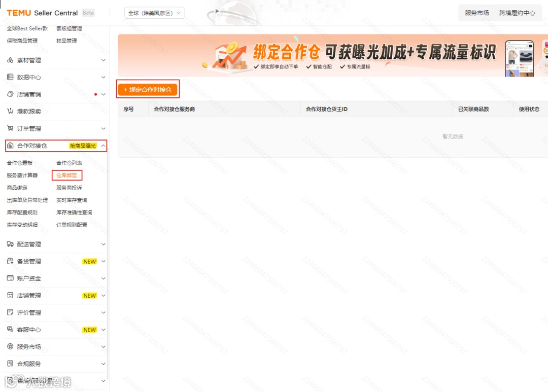Collapse the expanded 合作对接仓 section
The height and width of the screenshot is (392, 548).
point(103,146)
